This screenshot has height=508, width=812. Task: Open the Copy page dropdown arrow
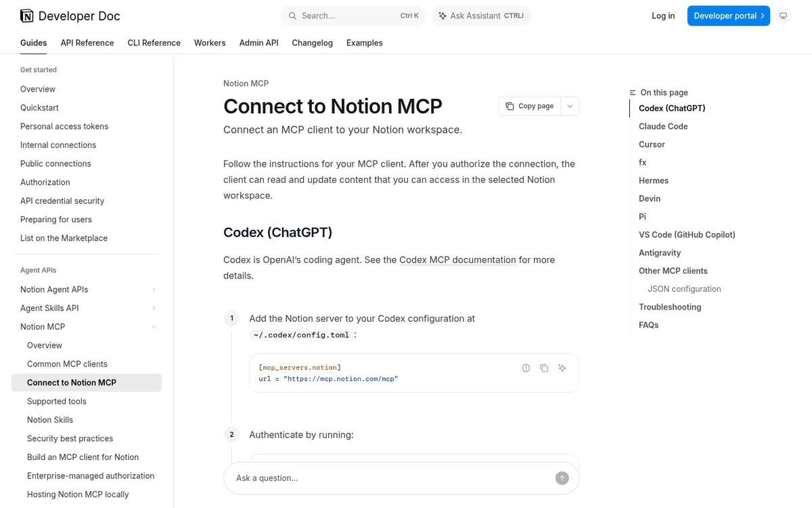pyautogui.click(x=570, y=106)
